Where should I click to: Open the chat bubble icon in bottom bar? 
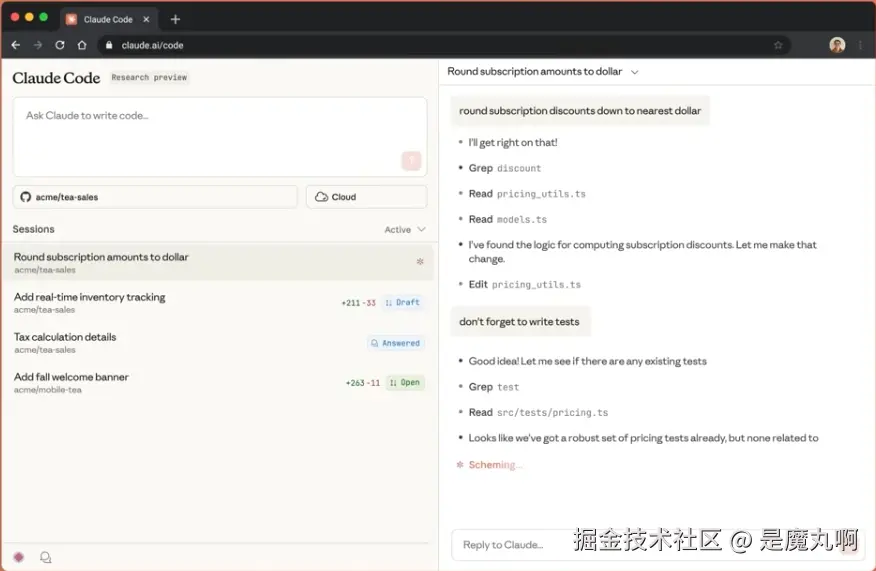pos(45,557)
